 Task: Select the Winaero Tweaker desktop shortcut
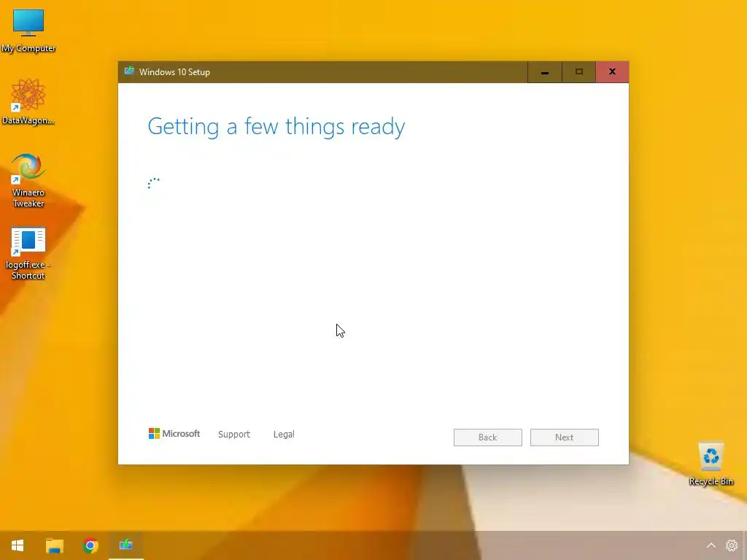pyautogui.click(x=28, y=181)
